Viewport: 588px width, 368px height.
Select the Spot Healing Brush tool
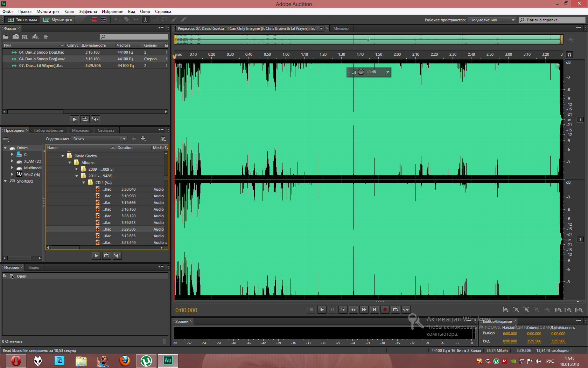pos(183,20)
